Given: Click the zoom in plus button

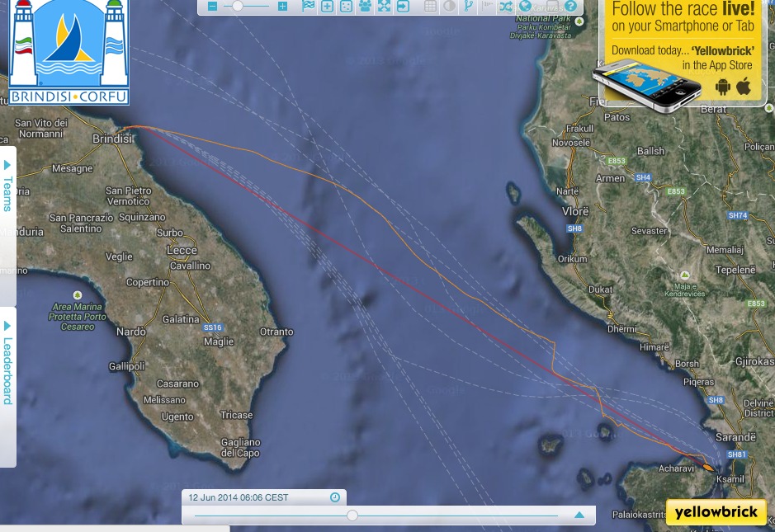Looking at the screenshot, I should (283, 7).
